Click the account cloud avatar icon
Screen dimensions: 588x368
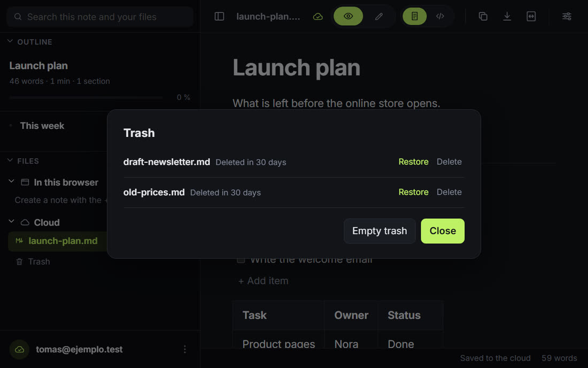click(19, 349)
